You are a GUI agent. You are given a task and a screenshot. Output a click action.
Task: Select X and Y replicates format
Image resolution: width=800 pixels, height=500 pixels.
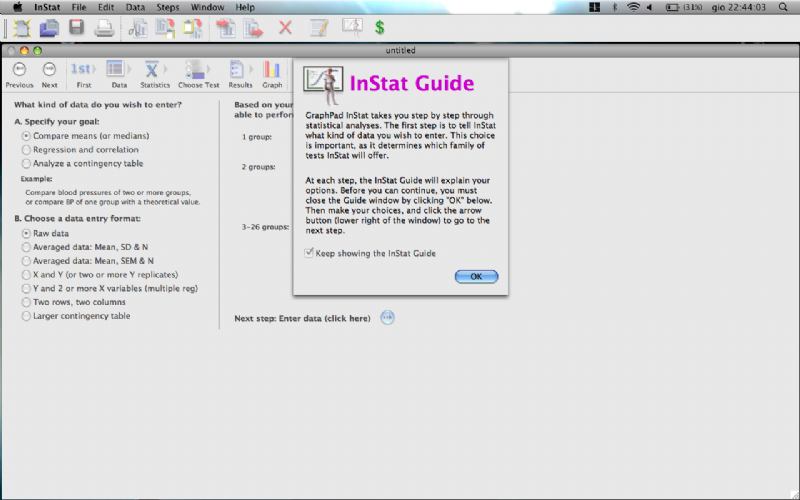[x=26, y=274]
